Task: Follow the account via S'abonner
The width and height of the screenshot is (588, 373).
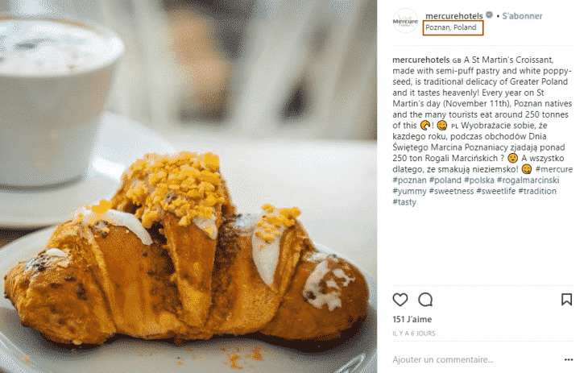Action: (522, 16)
